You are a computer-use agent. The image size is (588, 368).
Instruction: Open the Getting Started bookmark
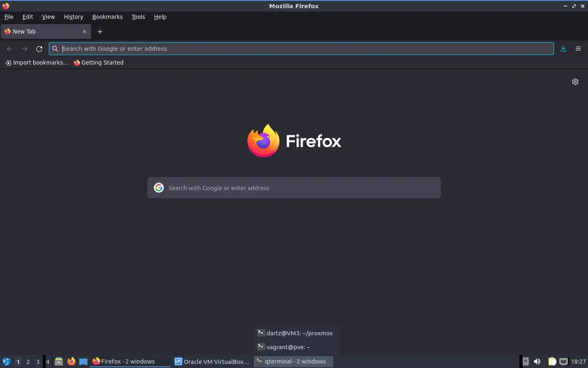(98, 63)
